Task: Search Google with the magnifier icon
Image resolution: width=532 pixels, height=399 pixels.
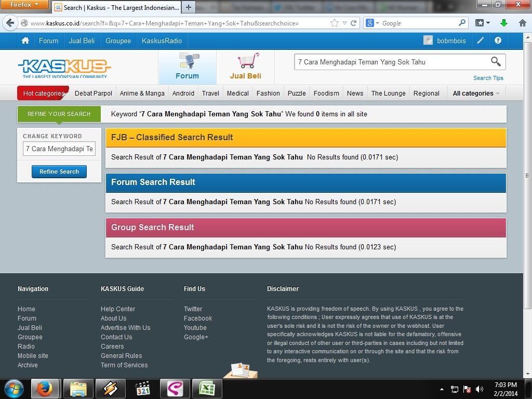Action: click(x=462, y=23)
